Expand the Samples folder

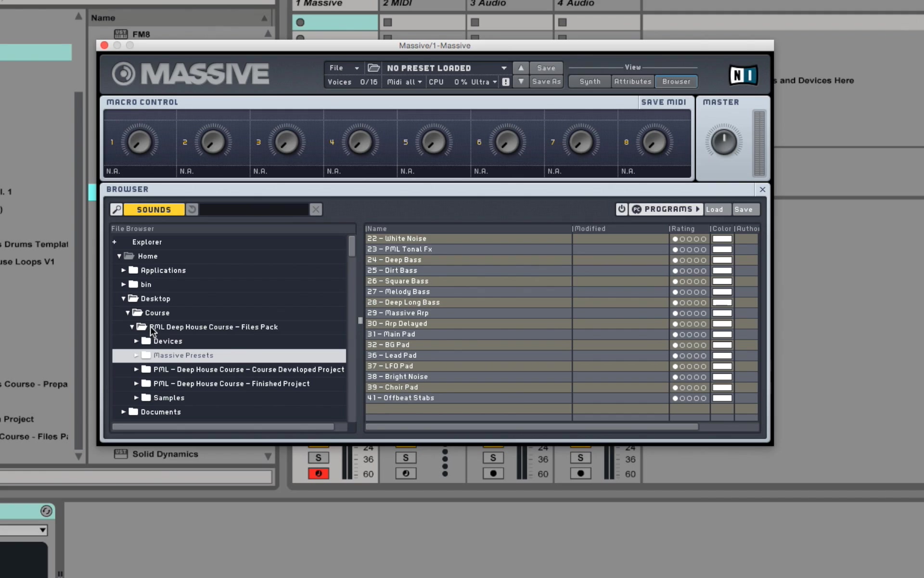click(x=136, y=398)
